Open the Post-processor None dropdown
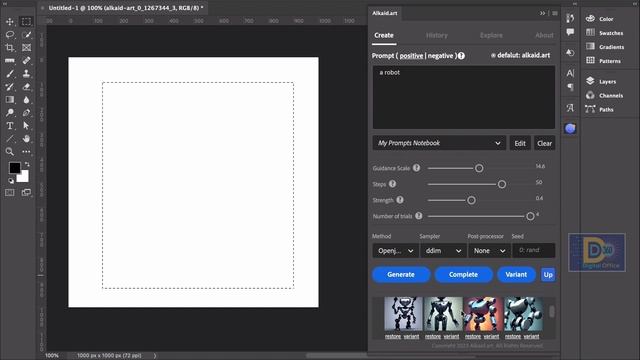The width and height of the screenshot is (640, 360). 489,251
